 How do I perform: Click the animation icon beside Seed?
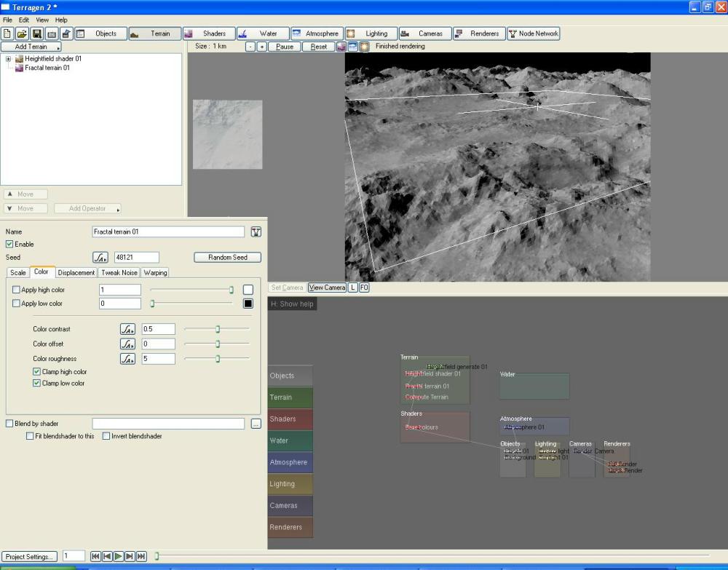pos(100,257)
